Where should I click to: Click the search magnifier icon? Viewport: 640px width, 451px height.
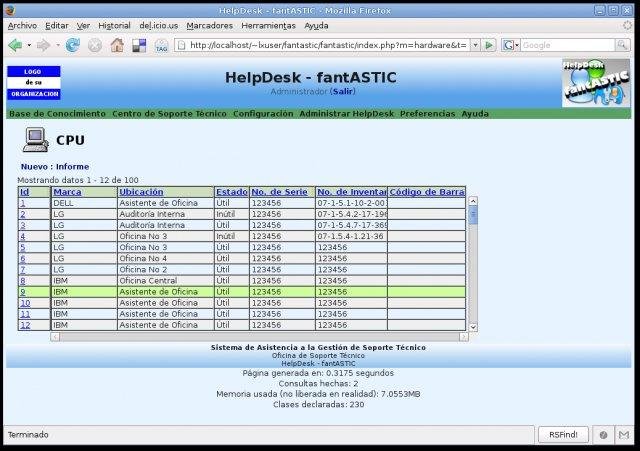click(x=622, y=45)
